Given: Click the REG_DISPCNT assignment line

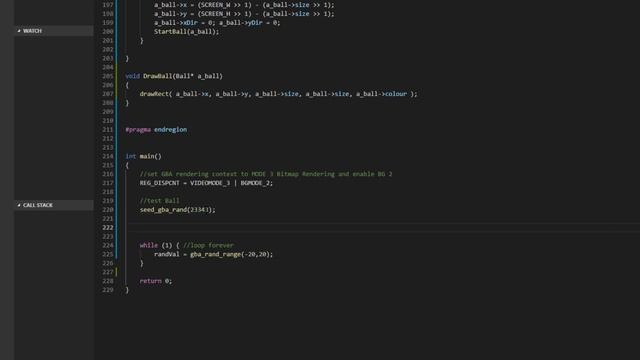Looking at the screenshot, I should pos(206,183).
